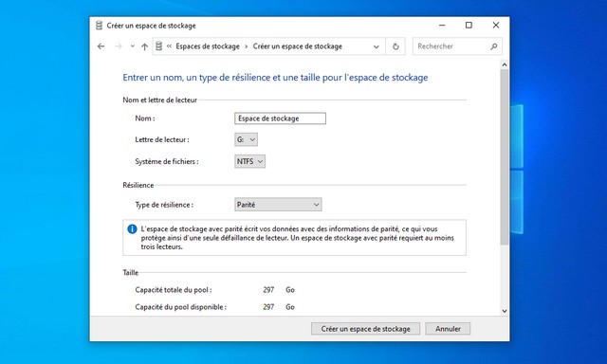This screenshot has width=607, height=364.
Task: Open the Lettre de lecteur G: dropdown
Action: [246, 139]
